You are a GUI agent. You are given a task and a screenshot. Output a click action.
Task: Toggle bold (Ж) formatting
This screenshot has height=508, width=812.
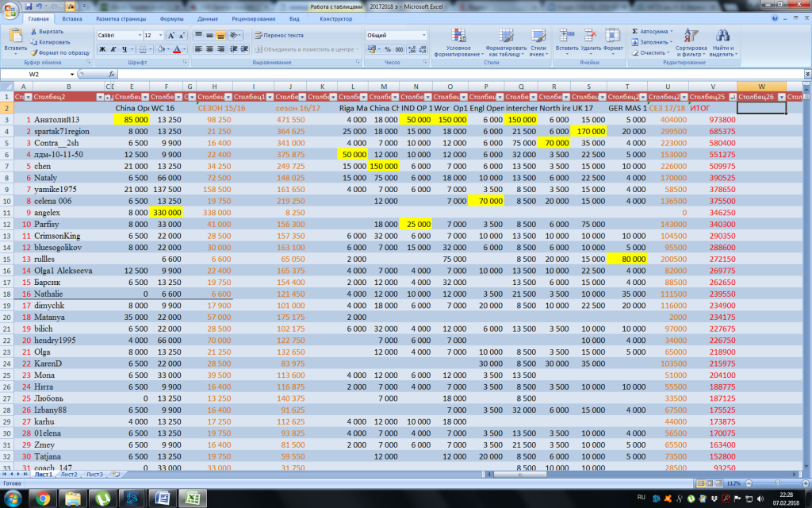pos(102,49)
